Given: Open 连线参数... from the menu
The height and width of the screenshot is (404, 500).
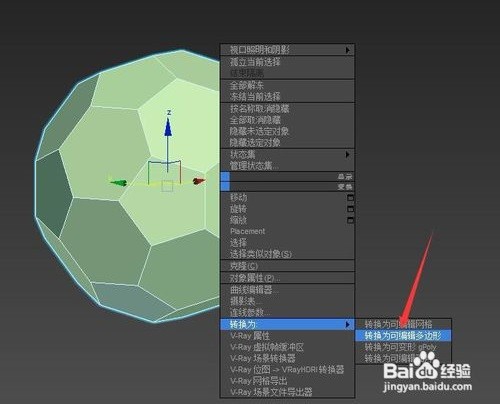Looking at the screenshot, I should pyautogui.click(x=287, y=313).
